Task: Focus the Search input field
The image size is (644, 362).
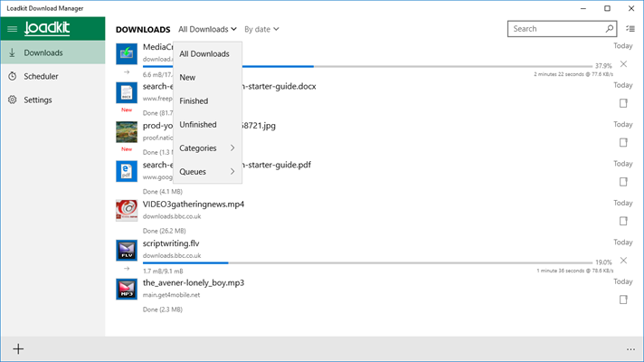Action: click(x=562, y=29)
